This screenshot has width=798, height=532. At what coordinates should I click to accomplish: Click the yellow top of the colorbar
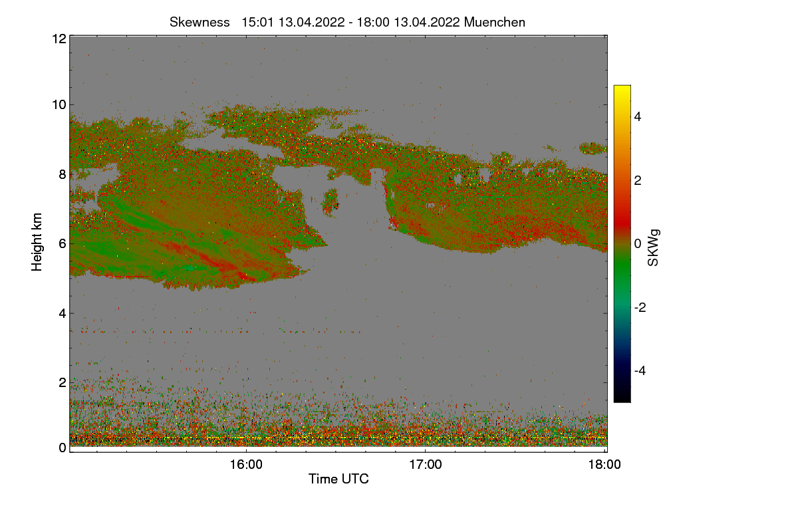pyautogui.click(x=622, y=90)
